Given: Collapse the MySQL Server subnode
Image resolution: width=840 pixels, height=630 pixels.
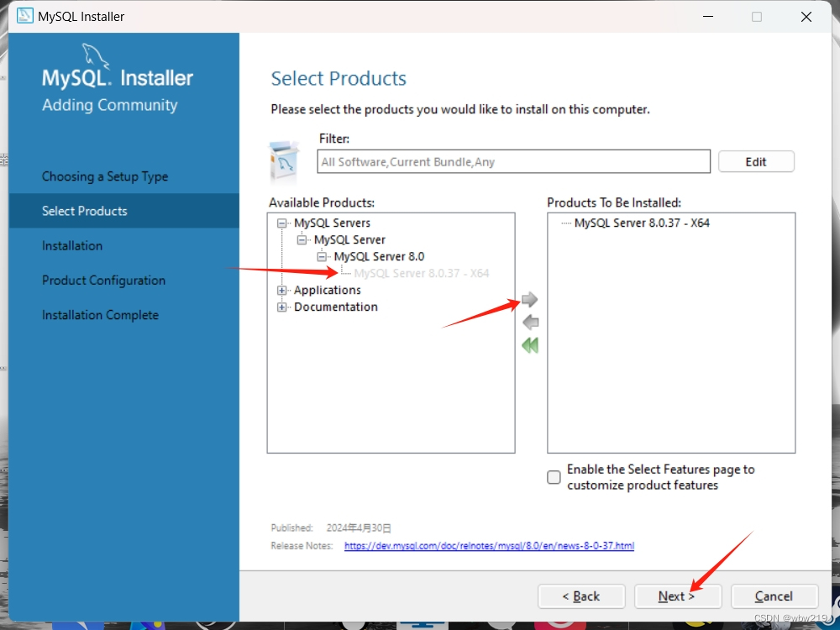Looking at the screenshot, I should pos(302,240).
